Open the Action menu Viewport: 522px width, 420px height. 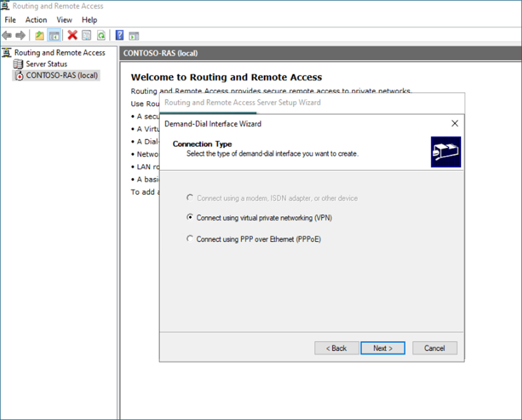click(36, 20)
